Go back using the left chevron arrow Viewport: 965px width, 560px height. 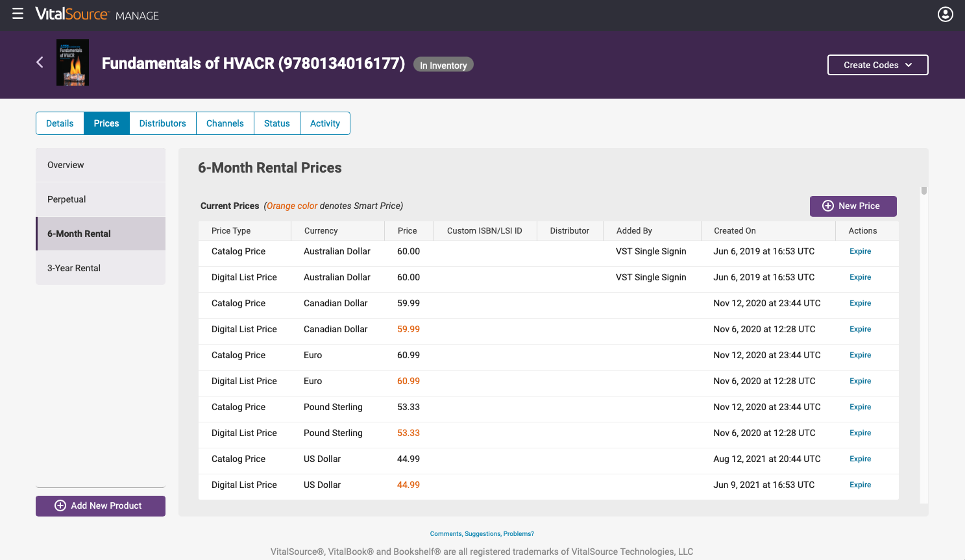(40, 62)
